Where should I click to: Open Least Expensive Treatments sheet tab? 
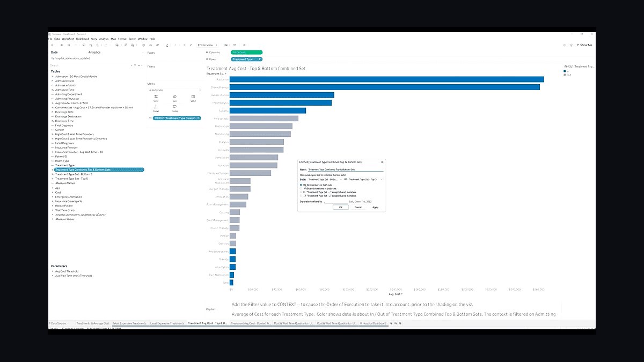167,323
